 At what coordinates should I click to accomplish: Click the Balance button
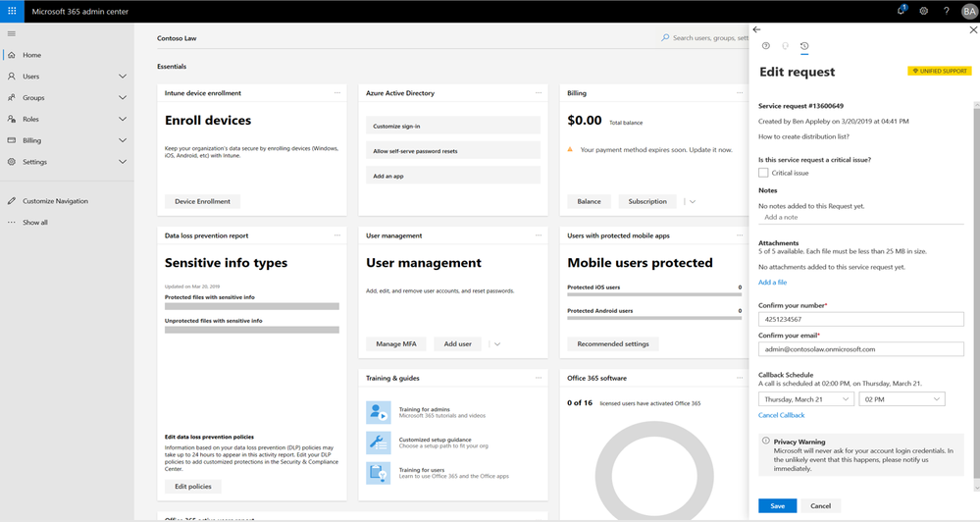pos(589,201)
